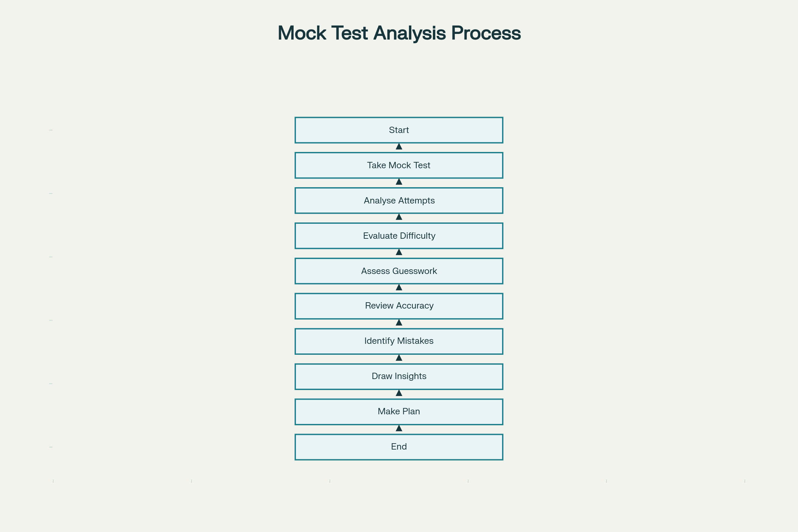The height and width of the screenshot is (532, 798).
Task: Select the Draw Insights step
Action: pyautogui.click(x=399, y=377)
